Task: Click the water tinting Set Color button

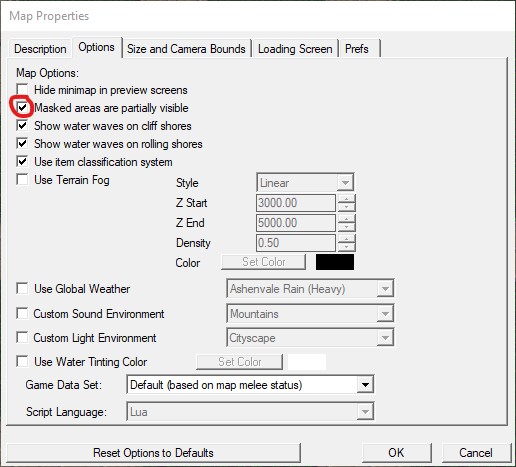Action: 240,362
